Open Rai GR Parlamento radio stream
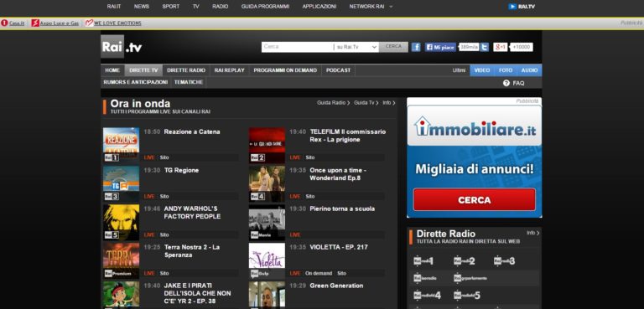Image resolution: width=644 pixels, height=309 pixels. coord(470,278)
